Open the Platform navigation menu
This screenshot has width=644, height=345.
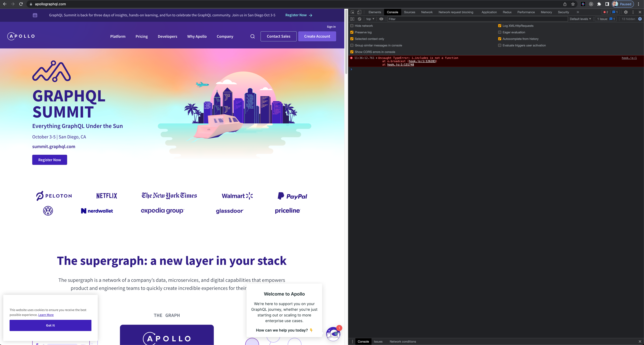[x=118, y=36]
